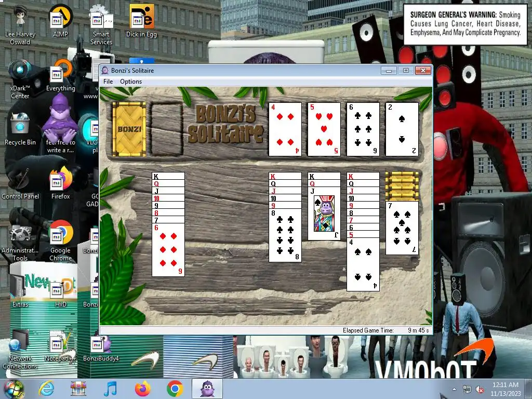The image size is (532, 399).
Task: Maximize the Bonzi's Solitaire window
Action: (x=406, y=71)
